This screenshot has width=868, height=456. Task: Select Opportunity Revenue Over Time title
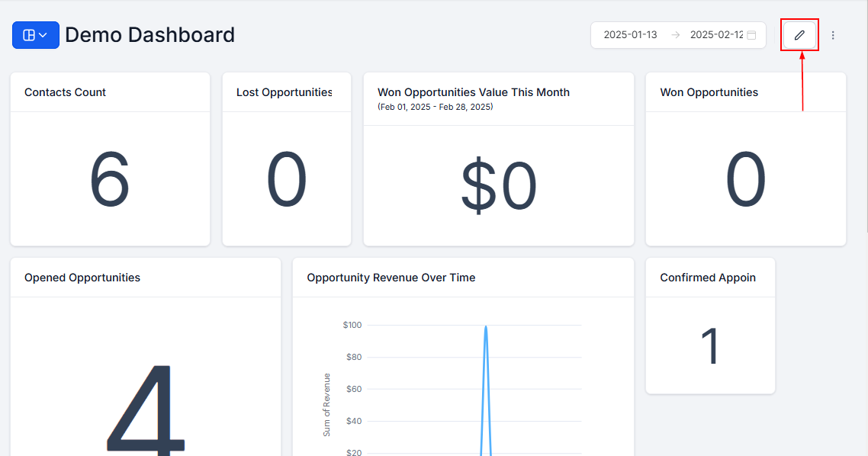tap(391, 278)
